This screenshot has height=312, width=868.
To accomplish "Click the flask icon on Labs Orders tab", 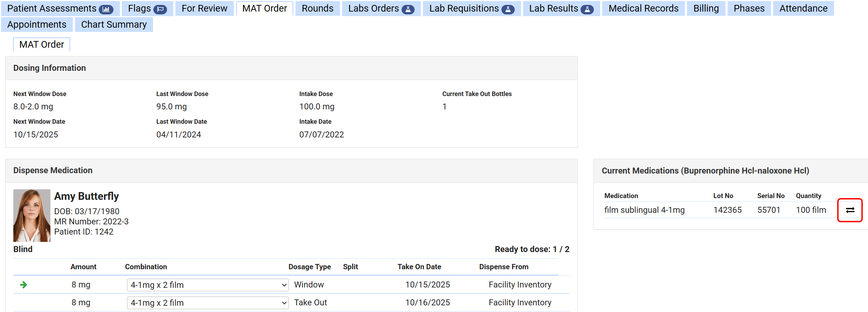I will click(408, 9).
